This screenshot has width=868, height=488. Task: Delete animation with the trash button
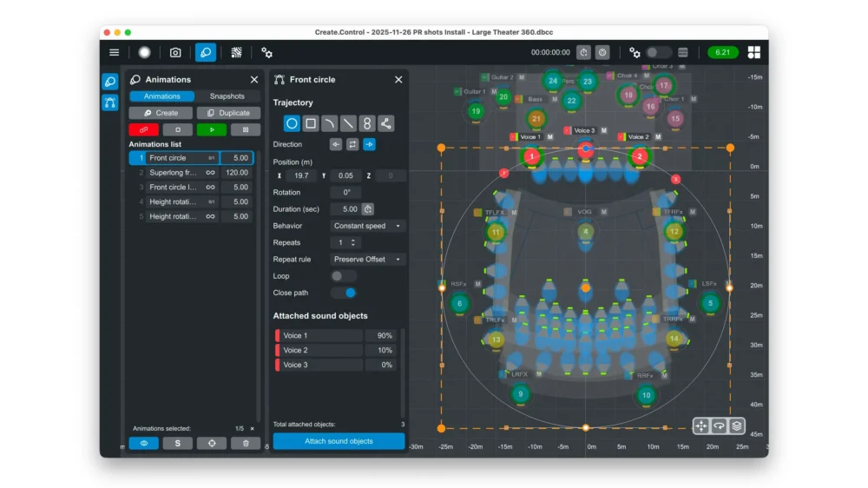246,443
